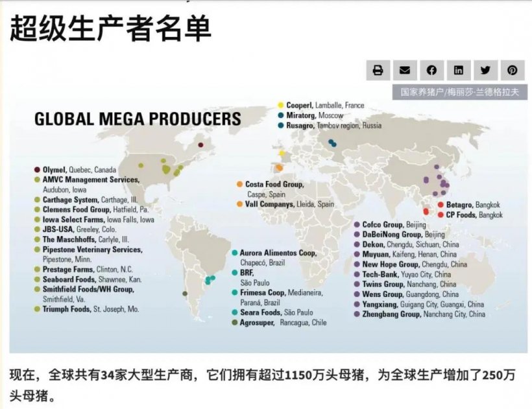
Task: Click The Maschhoffs, Carlyle, Ill. entry
Action: (82, 239)
